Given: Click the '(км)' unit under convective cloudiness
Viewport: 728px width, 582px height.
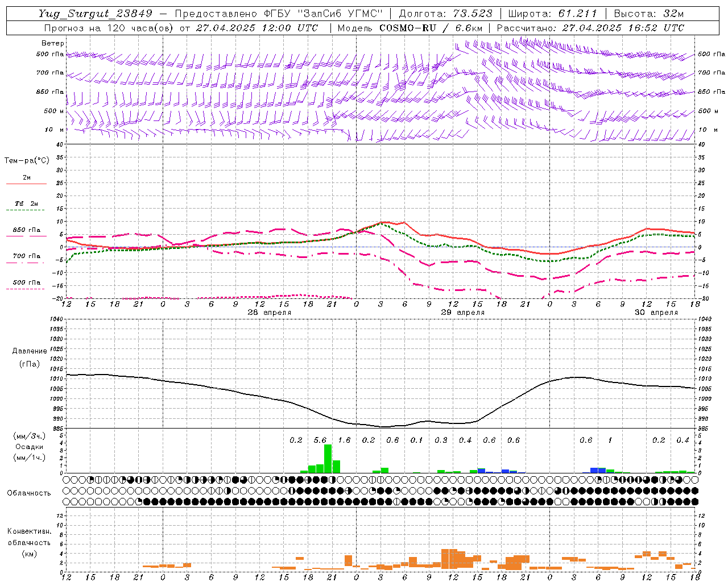Looking at the screenshot, I should (29, 554).
